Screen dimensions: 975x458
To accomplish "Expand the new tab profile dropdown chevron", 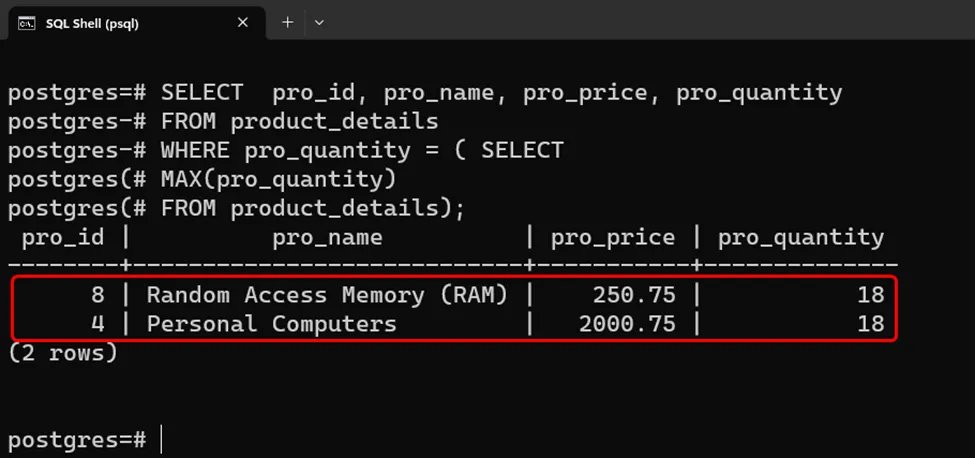I will tap(319, 22).
